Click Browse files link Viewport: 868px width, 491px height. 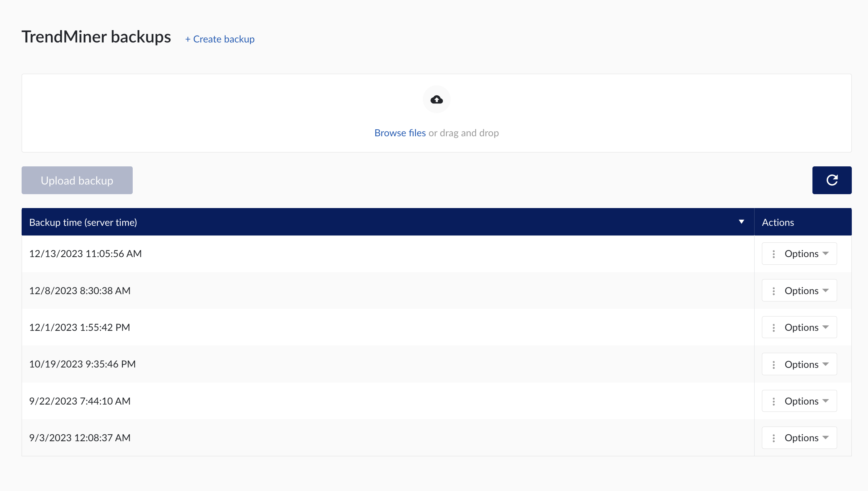[x=400, y=133]
